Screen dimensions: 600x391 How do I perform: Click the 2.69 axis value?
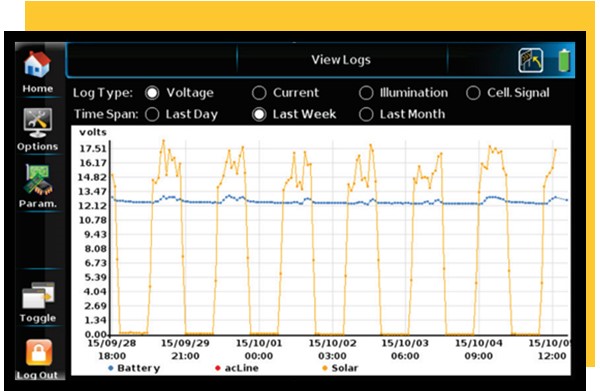(x=96, y=306)
